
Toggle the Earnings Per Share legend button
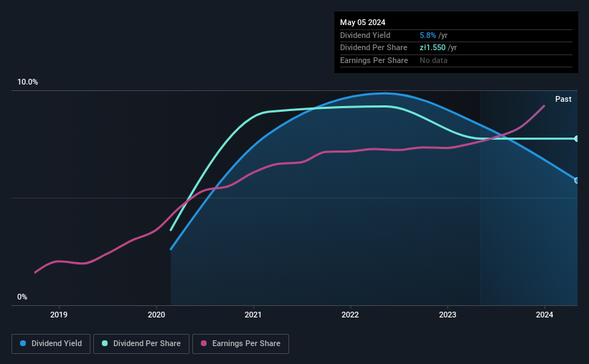coord(240,344)
